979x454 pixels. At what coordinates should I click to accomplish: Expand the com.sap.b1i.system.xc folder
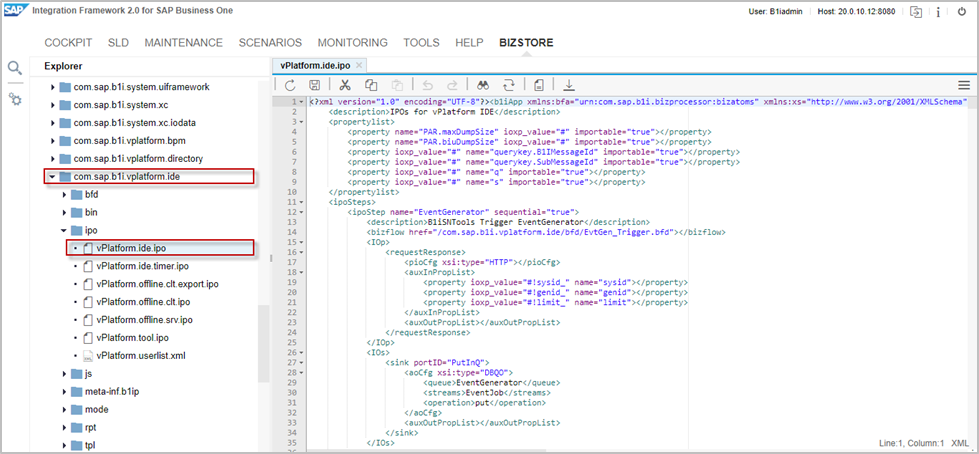click(52, 105)
